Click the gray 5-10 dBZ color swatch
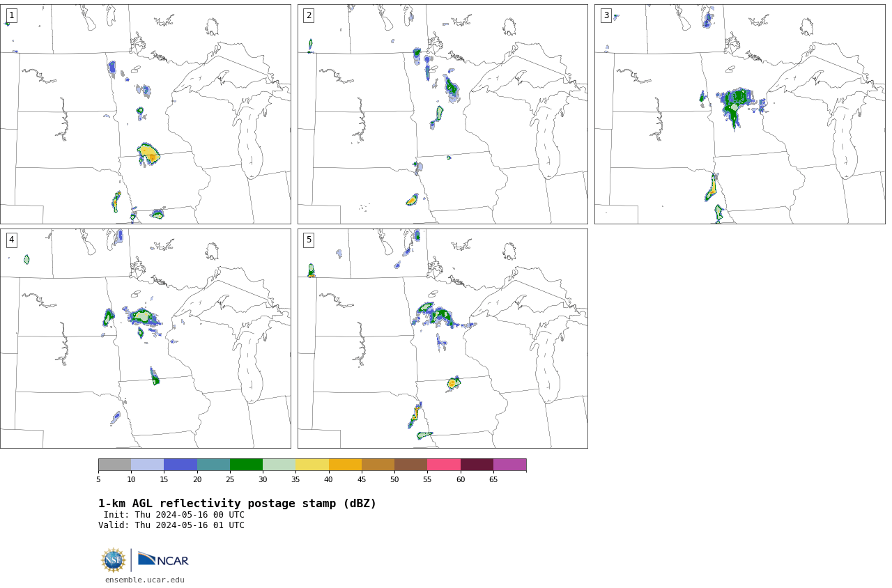This screenshot has height=588, width=892. pos(115,465)
